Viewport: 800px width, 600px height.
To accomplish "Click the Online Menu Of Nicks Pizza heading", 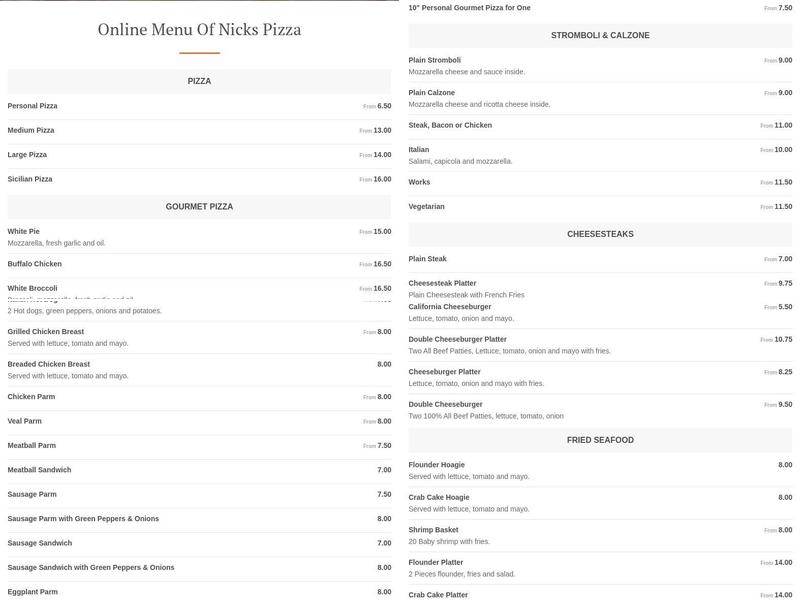I will 199,29.
